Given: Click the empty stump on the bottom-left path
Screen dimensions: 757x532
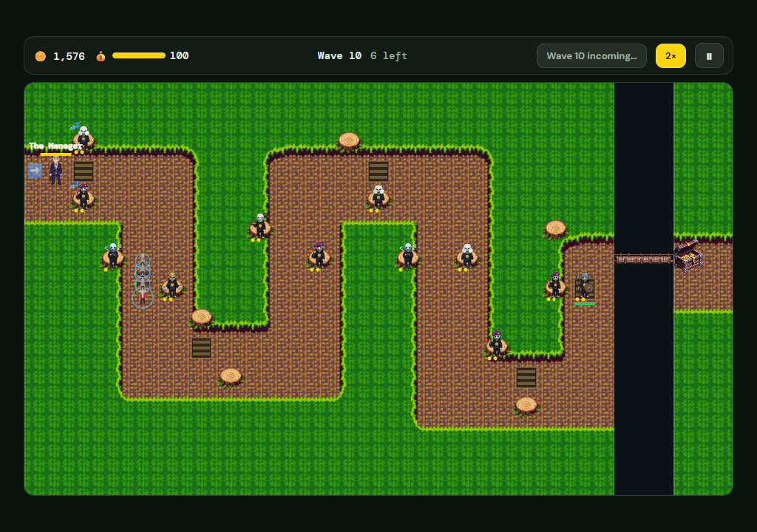Looking at the screenshot, I should point(231,377).
